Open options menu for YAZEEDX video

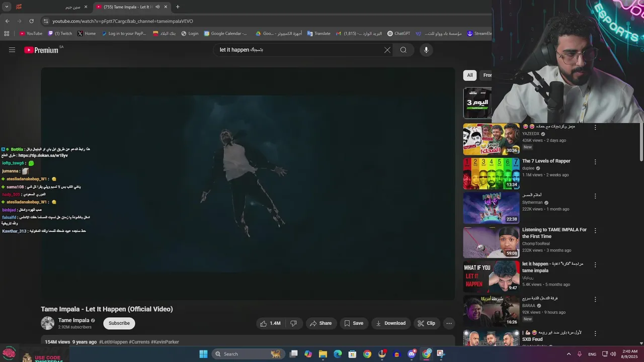tap(595, 128)
